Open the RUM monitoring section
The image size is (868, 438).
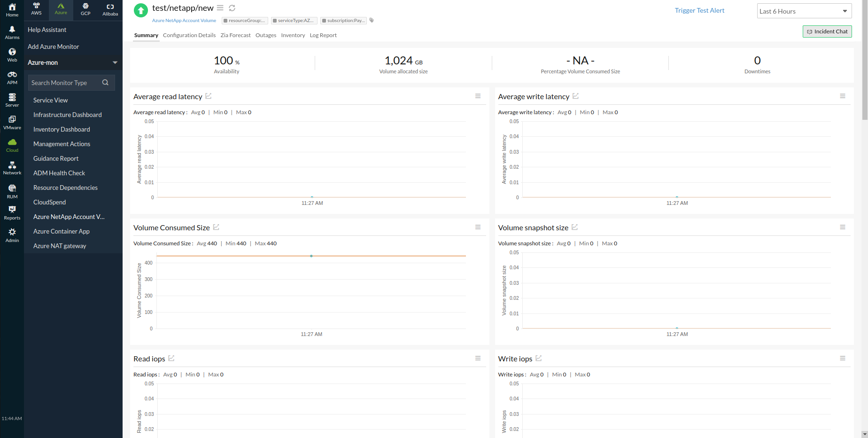pos(12,190)
